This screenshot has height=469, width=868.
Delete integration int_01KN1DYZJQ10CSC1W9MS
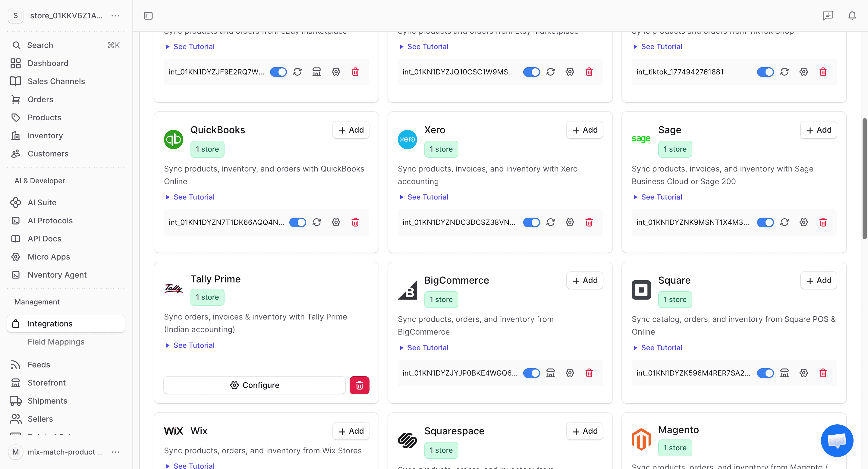pos(589,72)
